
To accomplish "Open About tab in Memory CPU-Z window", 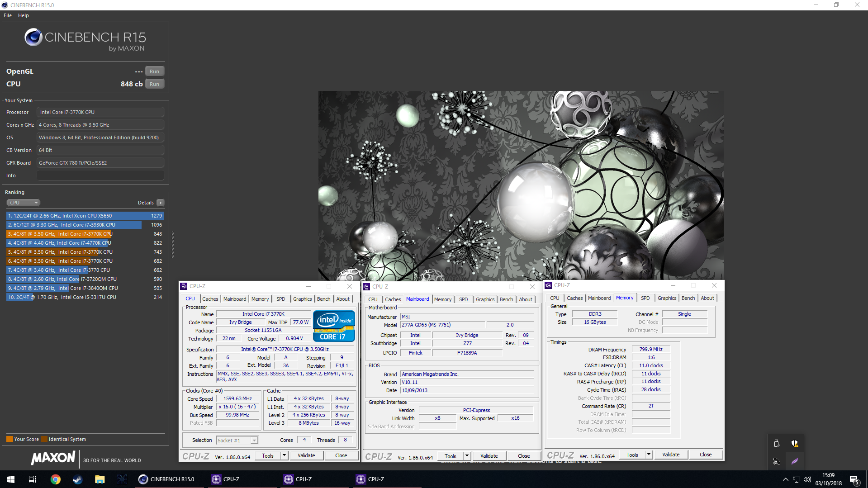I will (707, 298).
